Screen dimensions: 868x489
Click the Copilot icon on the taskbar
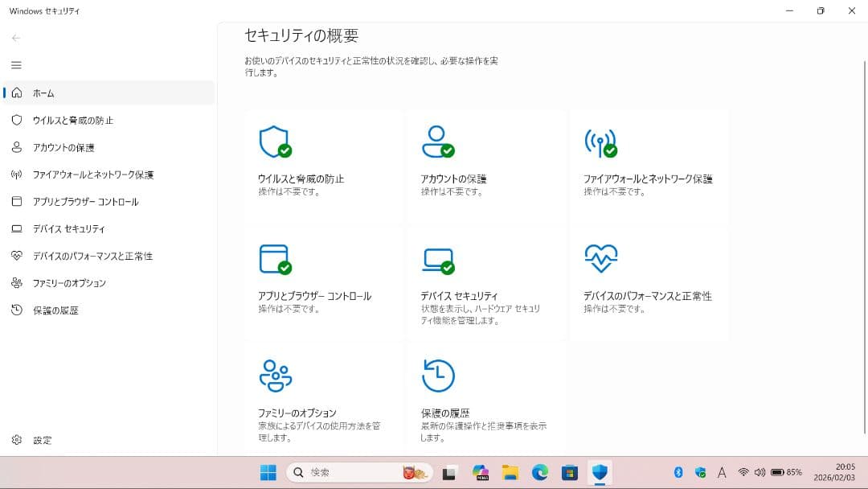[x=481, y=473]
